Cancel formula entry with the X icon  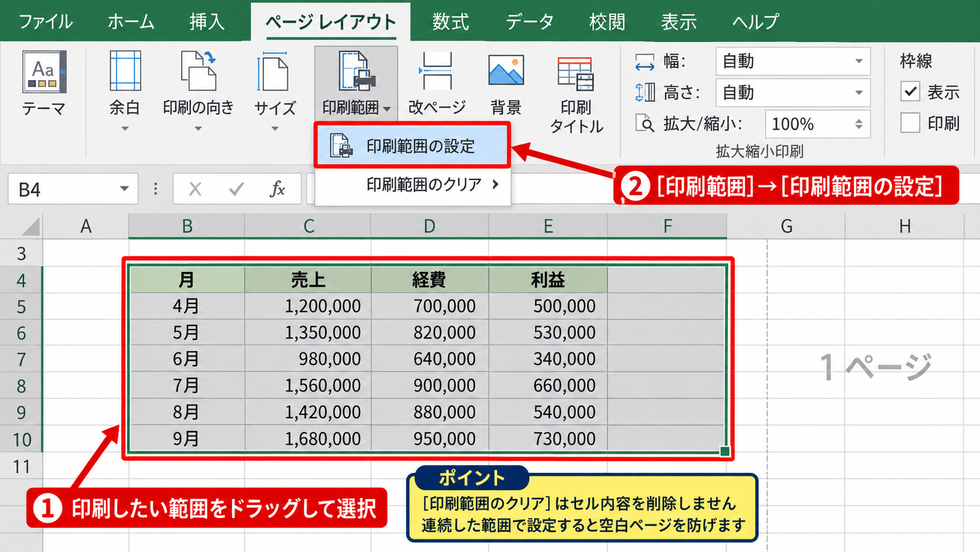195,189
